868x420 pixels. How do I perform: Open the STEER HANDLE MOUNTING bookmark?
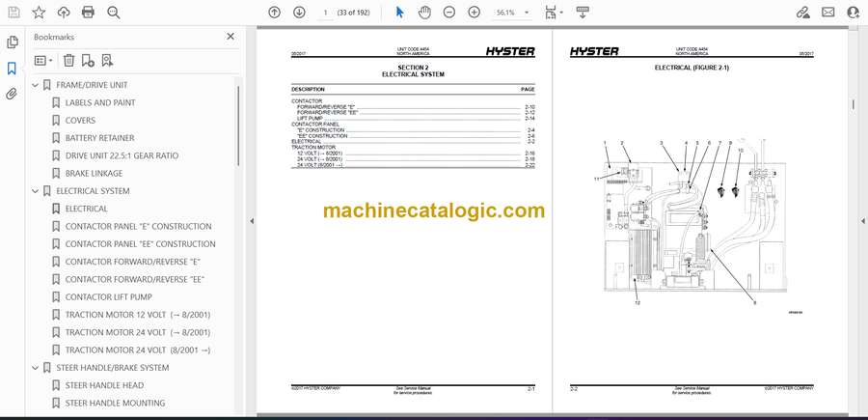[115, 404]
